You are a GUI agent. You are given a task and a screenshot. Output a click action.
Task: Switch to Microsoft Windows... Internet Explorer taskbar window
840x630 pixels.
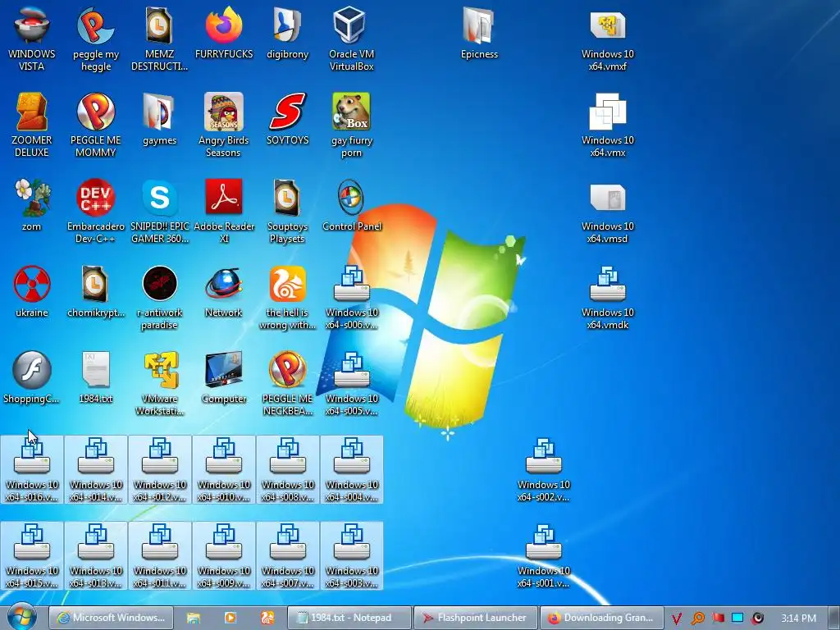coord(112,618)
